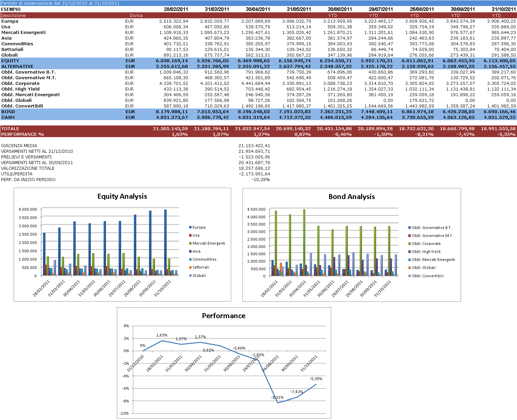Select the EQUITY subtotal row label
This screenshot has width=517, height=420.
click(10, 61)
